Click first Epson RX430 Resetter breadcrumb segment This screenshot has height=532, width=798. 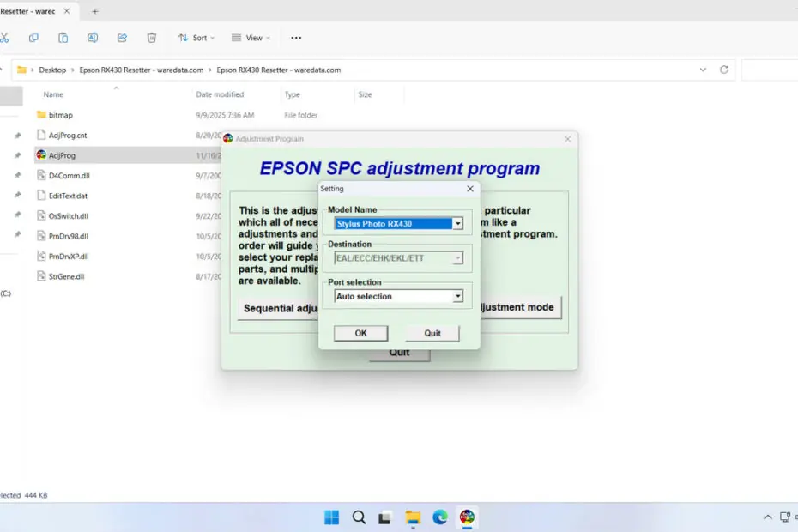(x=141, y=70)
